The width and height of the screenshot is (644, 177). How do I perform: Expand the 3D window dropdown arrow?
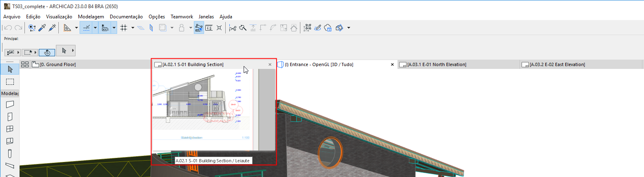coord(349,28)
